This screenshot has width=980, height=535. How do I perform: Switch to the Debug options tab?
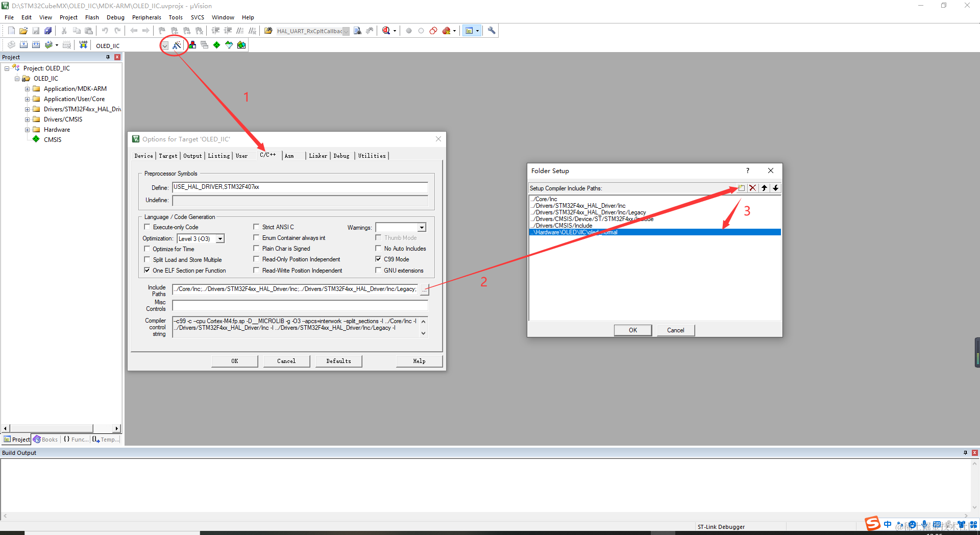(341, 156)
